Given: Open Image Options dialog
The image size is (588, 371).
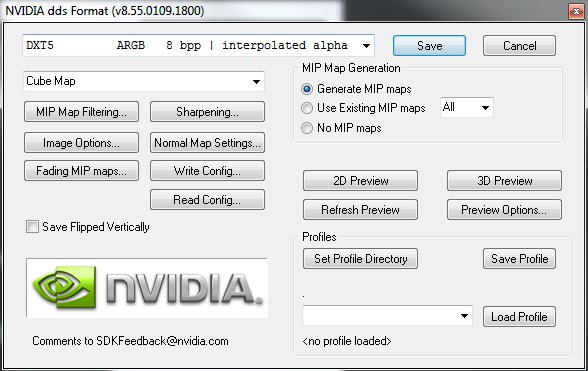Looking at the screenshot, I should [81, 143].
